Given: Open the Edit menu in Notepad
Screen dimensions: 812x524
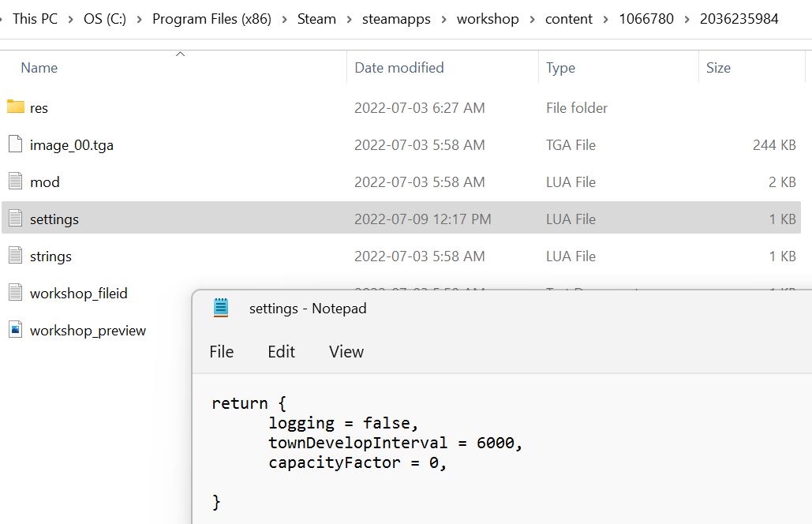Looking at the screenshot, I should click(281, 352).
